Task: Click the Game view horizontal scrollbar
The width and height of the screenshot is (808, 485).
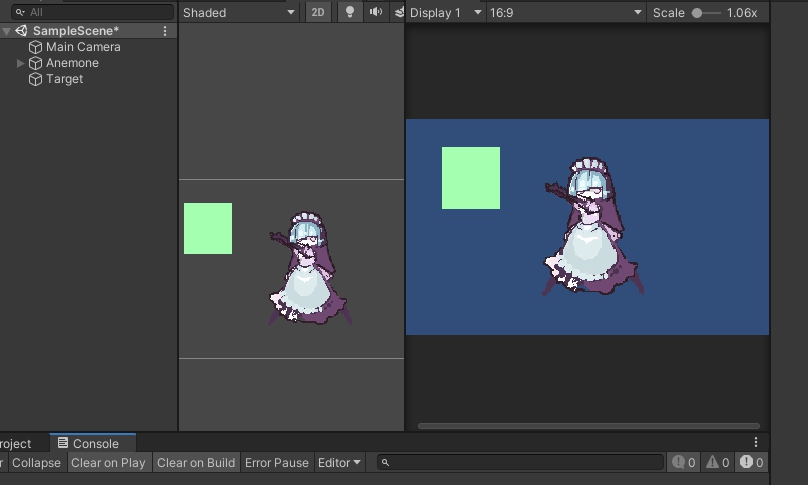Action: [588, 426]
